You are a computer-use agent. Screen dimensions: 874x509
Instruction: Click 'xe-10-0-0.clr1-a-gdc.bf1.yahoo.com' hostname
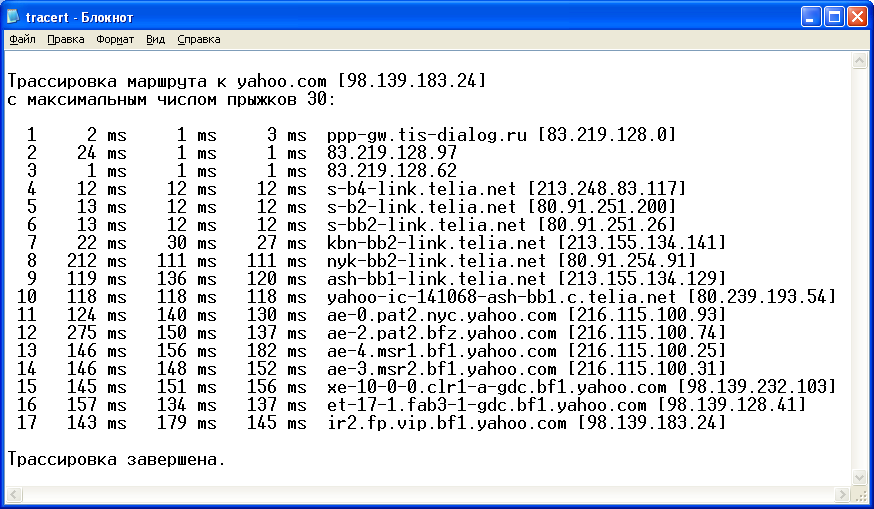coord(497,387)
